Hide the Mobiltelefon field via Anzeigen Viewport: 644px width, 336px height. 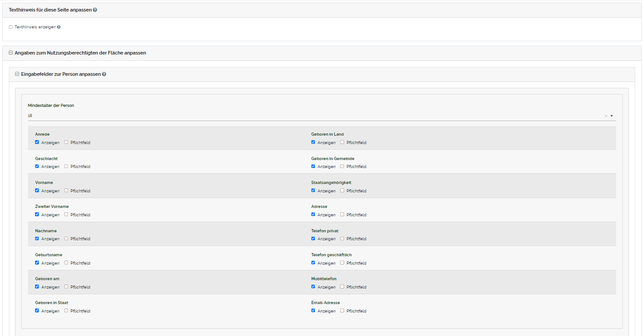click(313, 287)
